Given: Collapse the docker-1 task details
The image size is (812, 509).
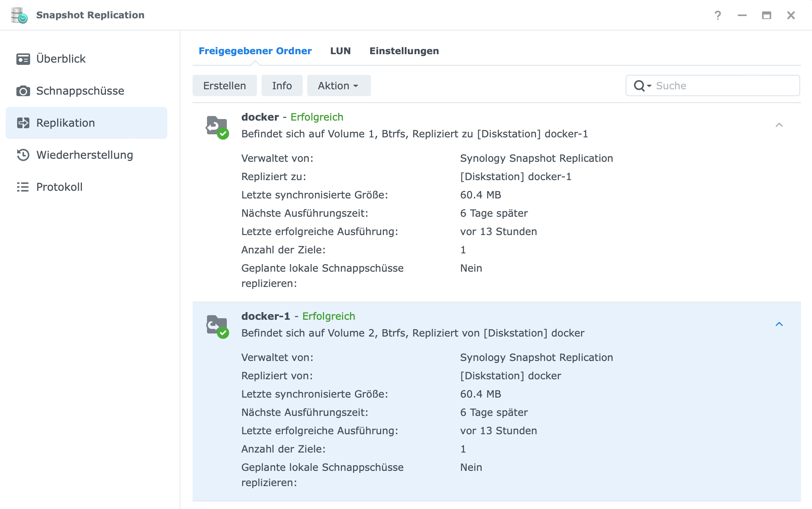Looking at the screenshot, I should 779,324.
